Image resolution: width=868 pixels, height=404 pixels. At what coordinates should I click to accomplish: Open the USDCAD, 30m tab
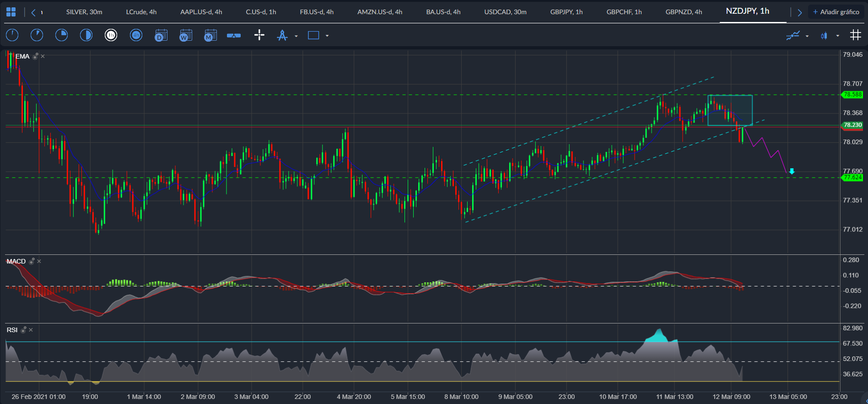506,12
